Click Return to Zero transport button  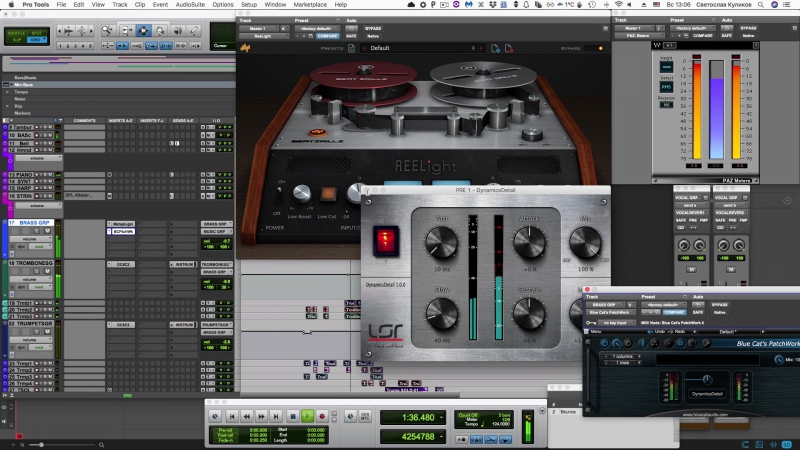click(x=232, y=416)
